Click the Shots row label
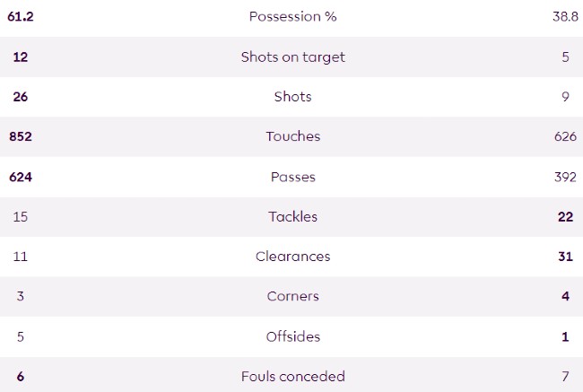Screen dimensions: 583x392 [x=292, y=97]
